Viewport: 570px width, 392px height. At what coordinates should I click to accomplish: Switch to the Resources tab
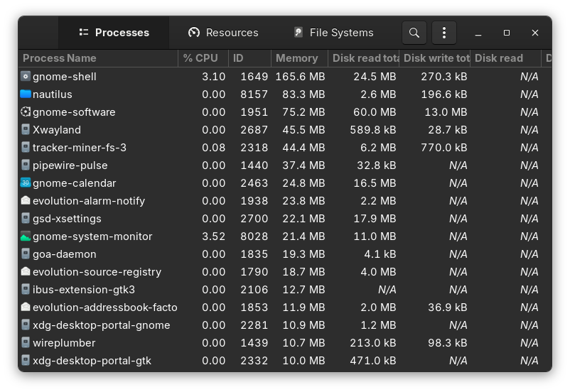click(x=223, y=33)
